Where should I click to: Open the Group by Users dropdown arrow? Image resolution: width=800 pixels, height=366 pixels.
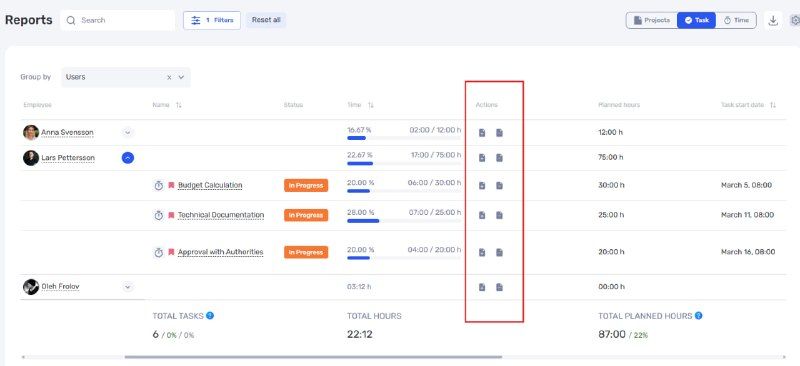coord(181,77)
